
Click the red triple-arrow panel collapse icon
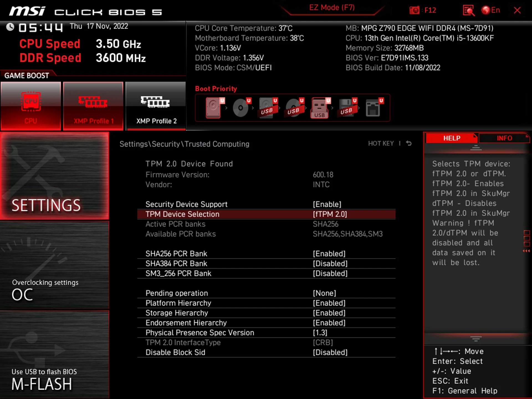coord(526,251)
